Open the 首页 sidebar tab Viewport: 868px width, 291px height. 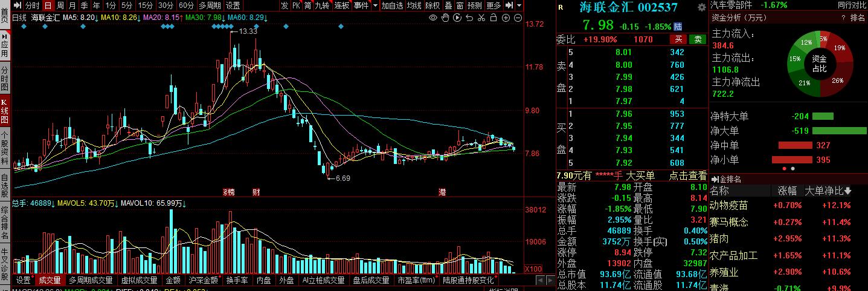pos(5,15)
